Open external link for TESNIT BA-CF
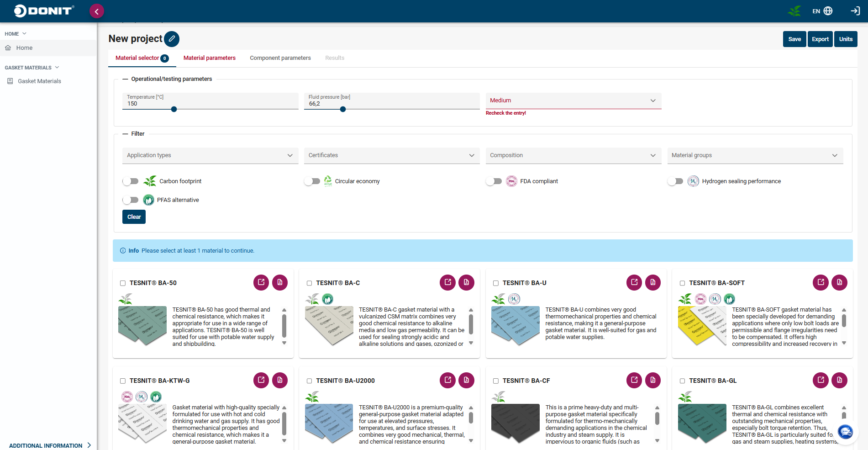The width and height of the screenshot is (868, 450). [634, 380]
